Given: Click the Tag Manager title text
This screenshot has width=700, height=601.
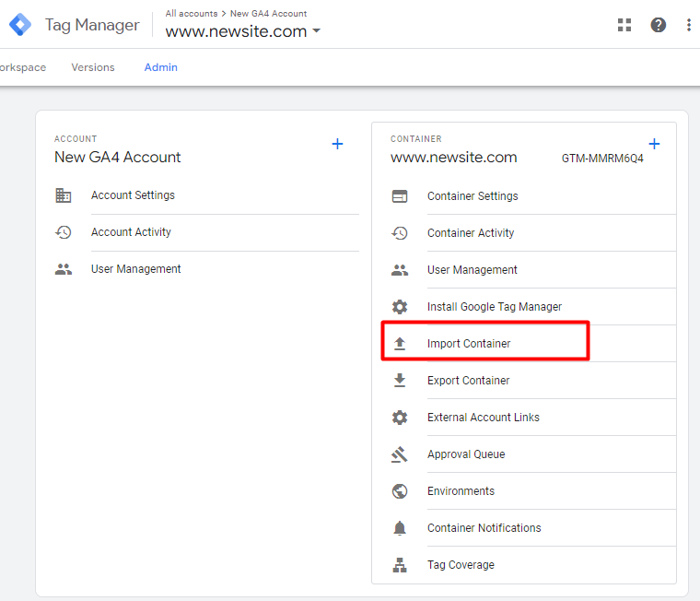Looking at the screenshot, I should [x=92, y=25].
